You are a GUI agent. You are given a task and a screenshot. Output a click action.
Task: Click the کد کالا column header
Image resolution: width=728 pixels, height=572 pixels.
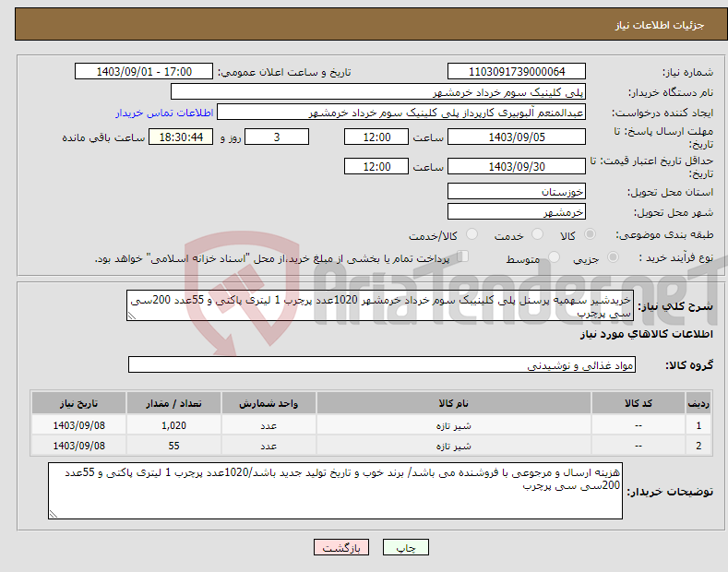click(638, 403)
